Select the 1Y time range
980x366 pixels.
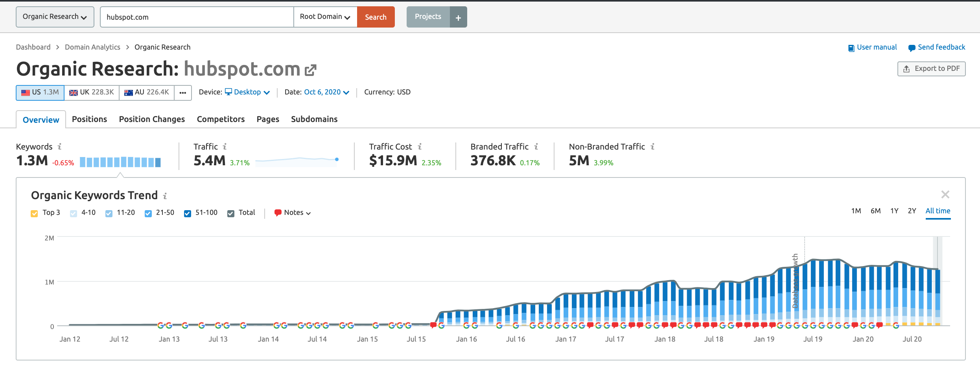pyautogui.click(x=894, y=211)
